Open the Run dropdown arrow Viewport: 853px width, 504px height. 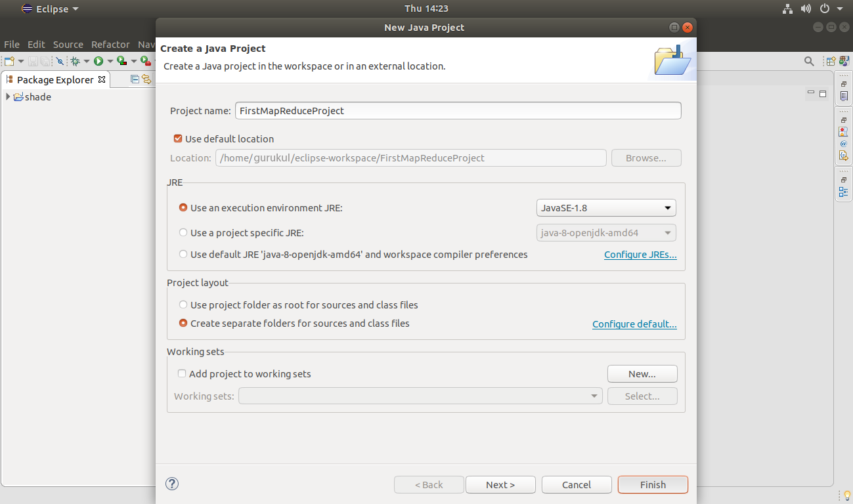click(110, 61)
